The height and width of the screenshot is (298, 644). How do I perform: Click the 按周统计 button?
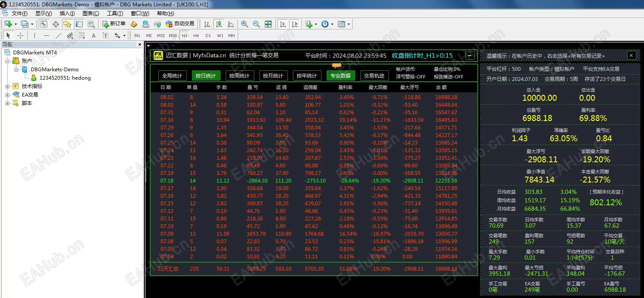coord(240,75)
